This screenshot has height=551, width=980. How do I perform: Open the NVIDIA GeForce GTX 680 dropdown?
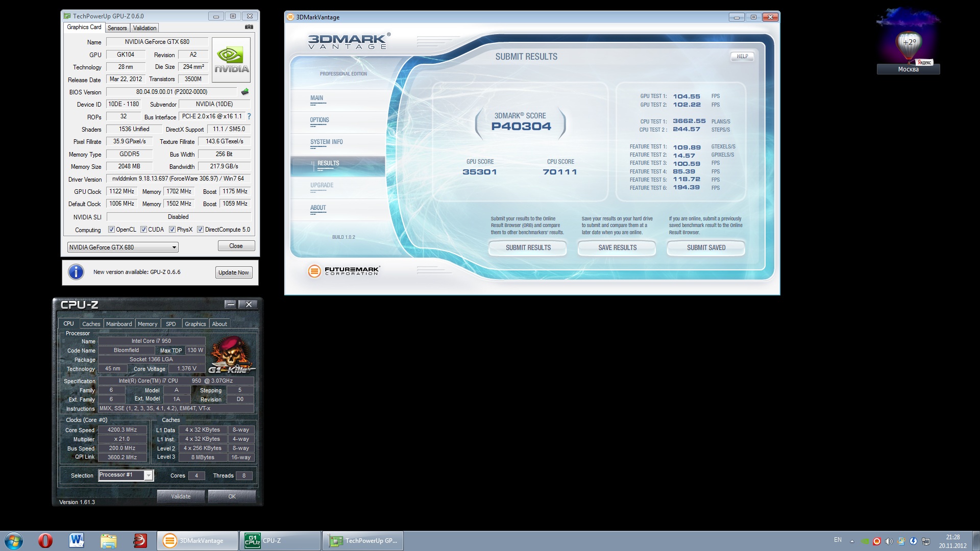[123, 247]
